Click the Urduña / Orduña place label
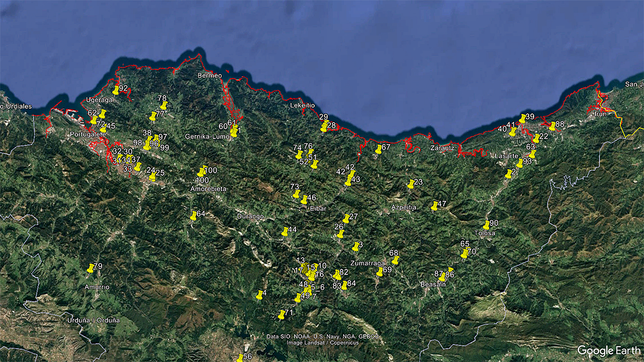This screenshot has width=644, height=362. (x=93, y=320)
